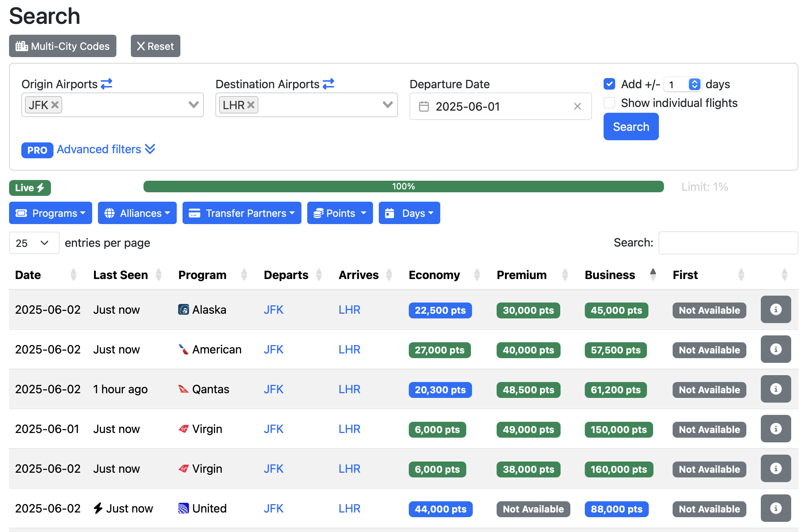Expand Advanced filters section
This screenshot has height=532, width=806.
pos(106,149)
